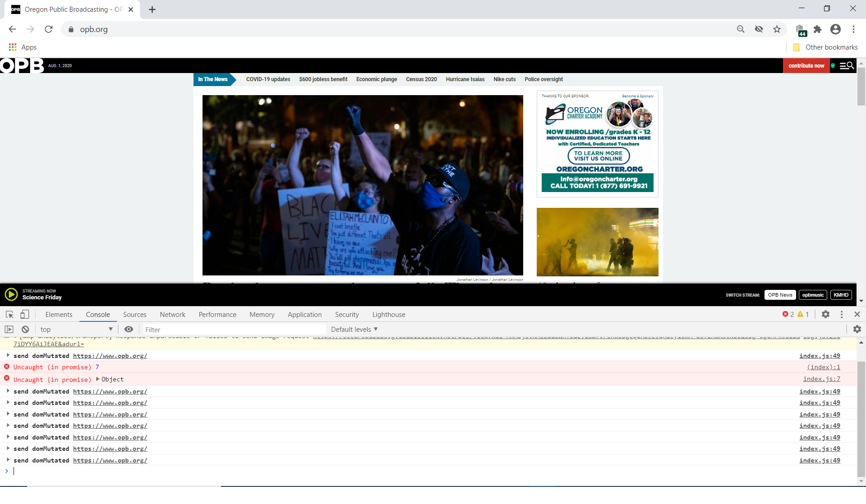
Task: Click the inspect element picker icon
Action: [9, 314]
